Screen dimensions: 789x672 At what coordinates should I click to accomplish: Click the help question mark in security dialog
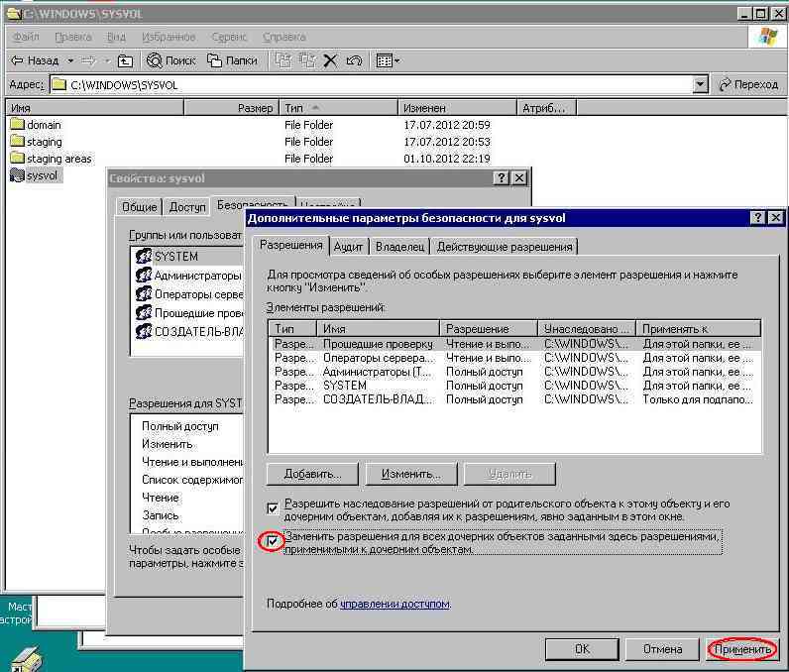coord(757,217)
